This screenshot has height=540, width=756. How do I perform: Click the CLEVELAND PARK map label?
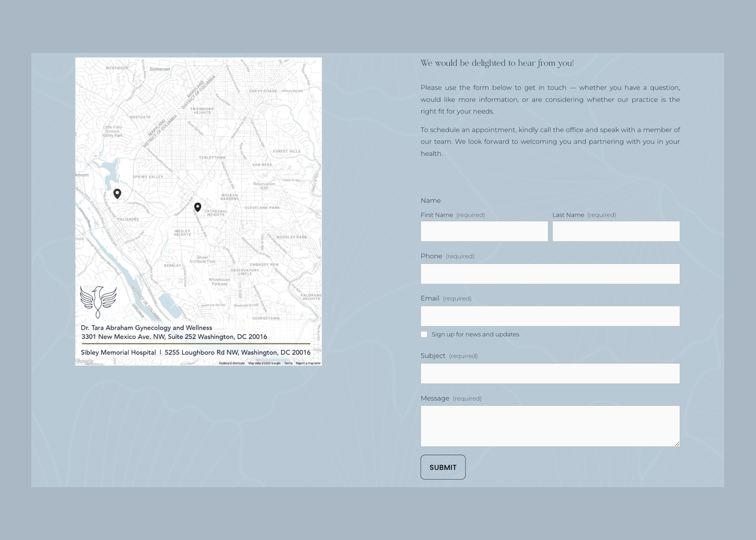click(262, 208)
